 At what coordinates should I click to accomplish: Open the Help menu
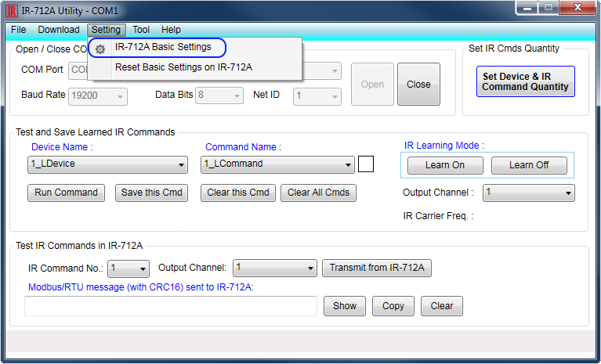171,30
